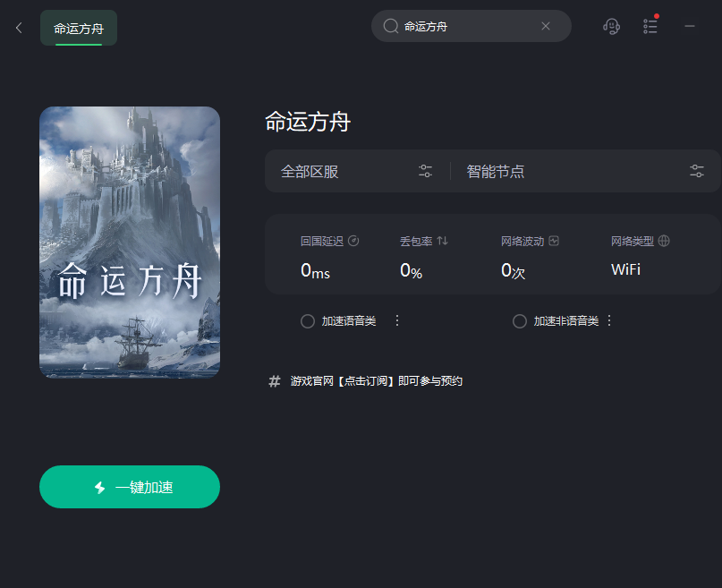Open the 全部区服 server selector
The height and width of the screenshot is (588, 722).
[x=357, y=171]
